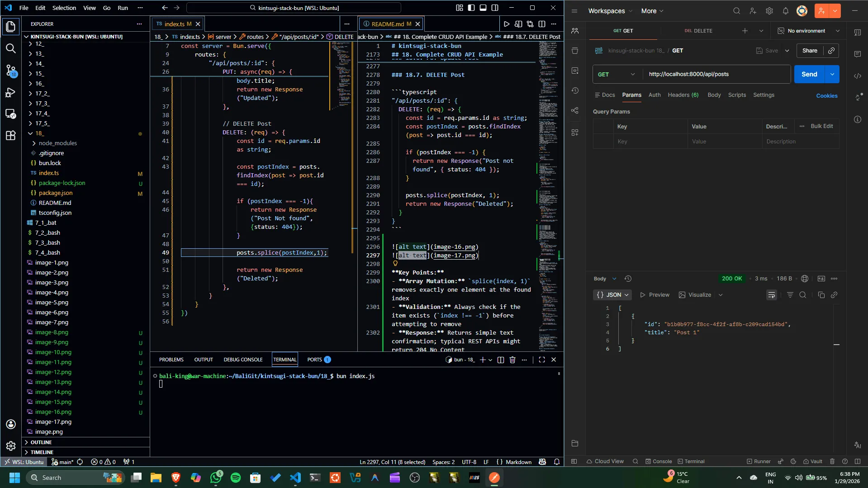Open the Run and Debug view
This screenshot has height=488, width=868.
[10, 92]
